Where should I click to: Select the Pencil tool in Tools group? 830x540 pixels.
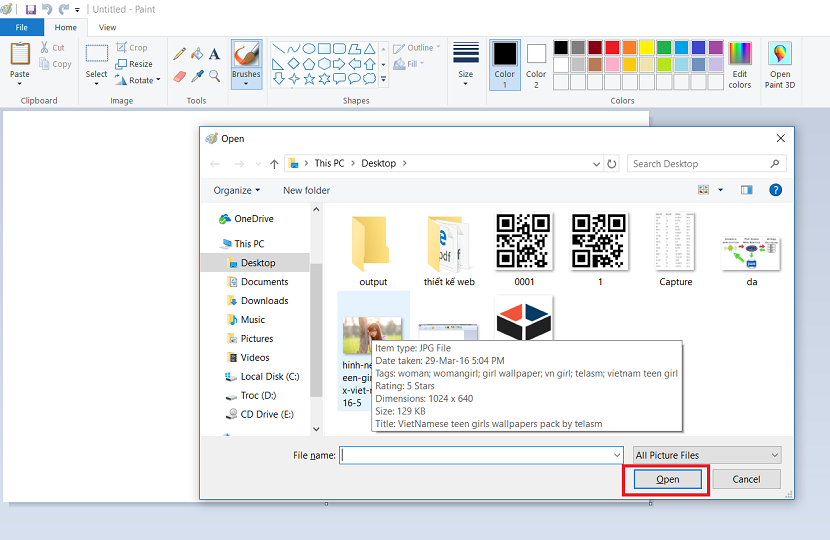point(180,54)
